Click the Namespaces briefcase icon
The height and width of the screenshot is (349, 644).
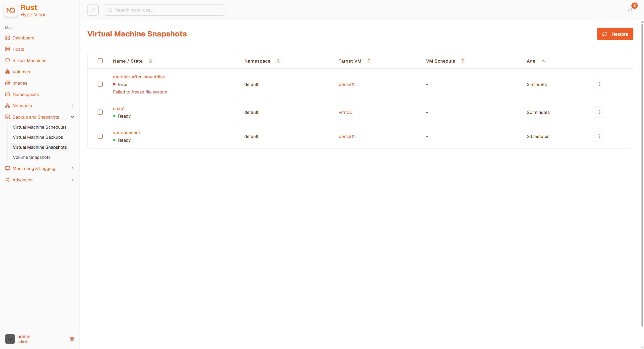point(8,94)
